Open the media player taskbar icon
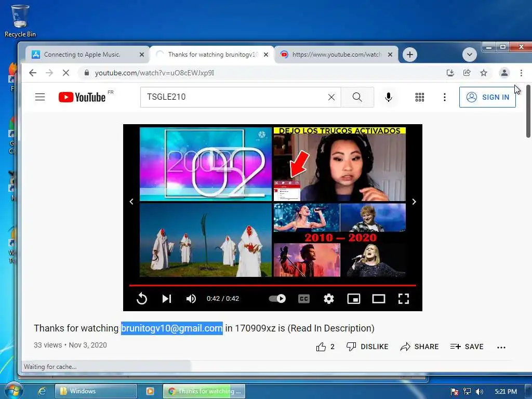Screen dimensions: 532x399 (x=150, y=391)
